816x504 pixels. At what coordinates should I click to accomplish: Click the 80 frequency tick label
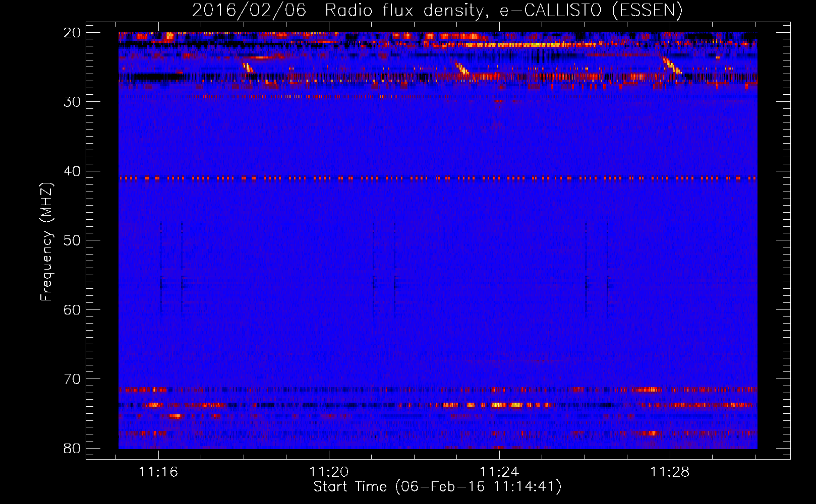coord(72,448)
